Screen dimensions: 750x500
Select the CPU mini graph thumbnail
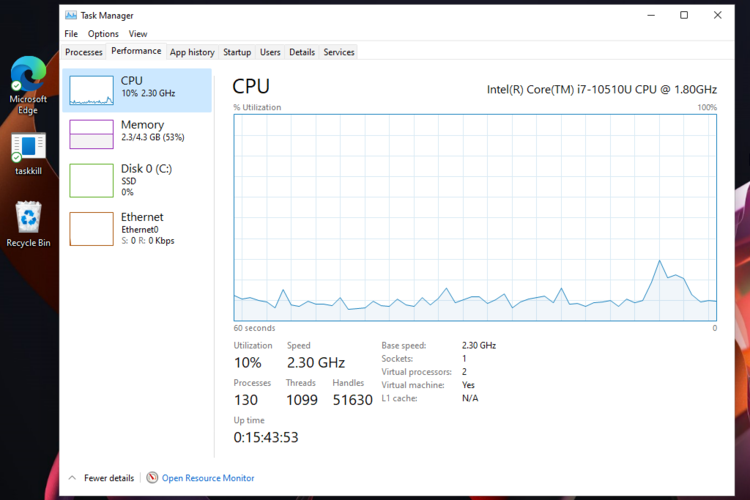tap(91, 89)
